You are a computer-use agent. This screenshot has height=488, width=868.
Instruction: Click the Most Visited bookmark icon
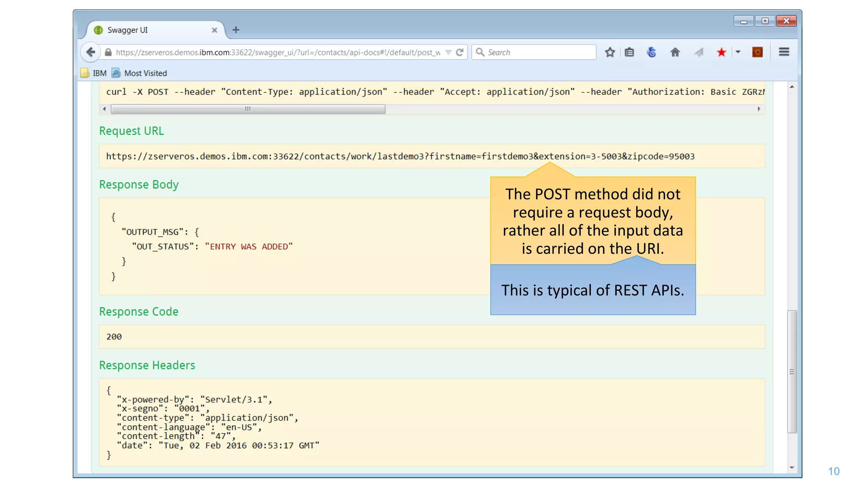[116, 73]
